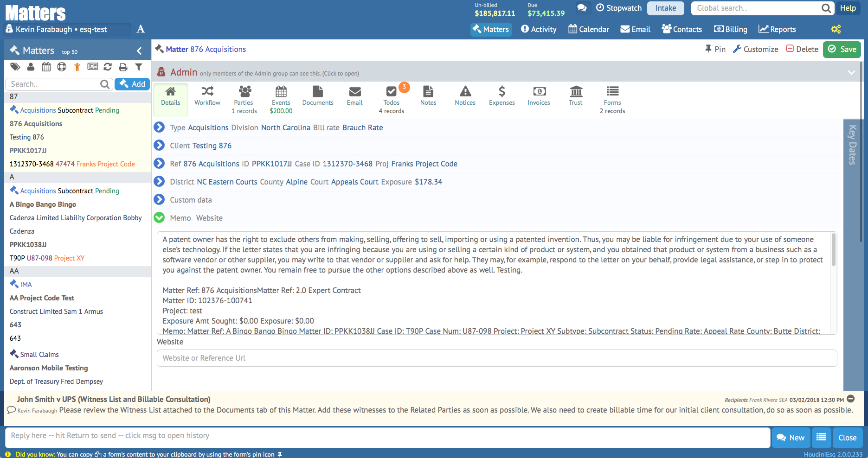Refresh the matters list
Image resolution: width=868 pixels, height=458 pixels.
point(108,67)
